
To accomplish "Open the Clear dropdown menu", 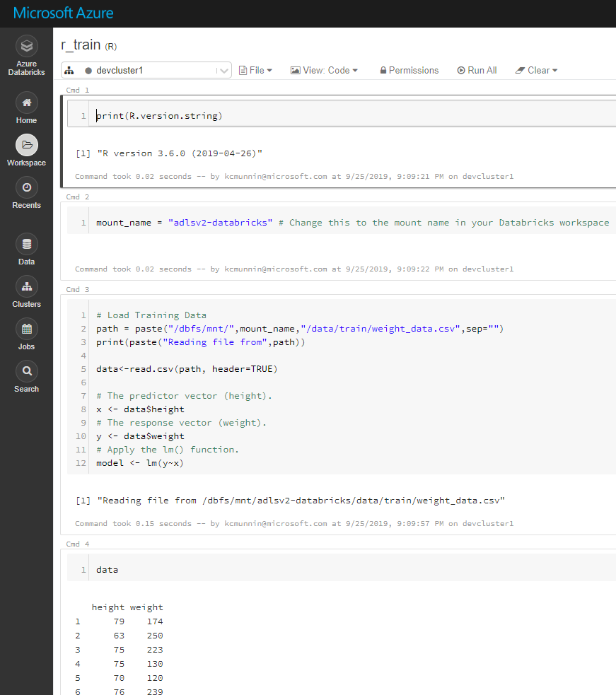I will pos(537,71).
